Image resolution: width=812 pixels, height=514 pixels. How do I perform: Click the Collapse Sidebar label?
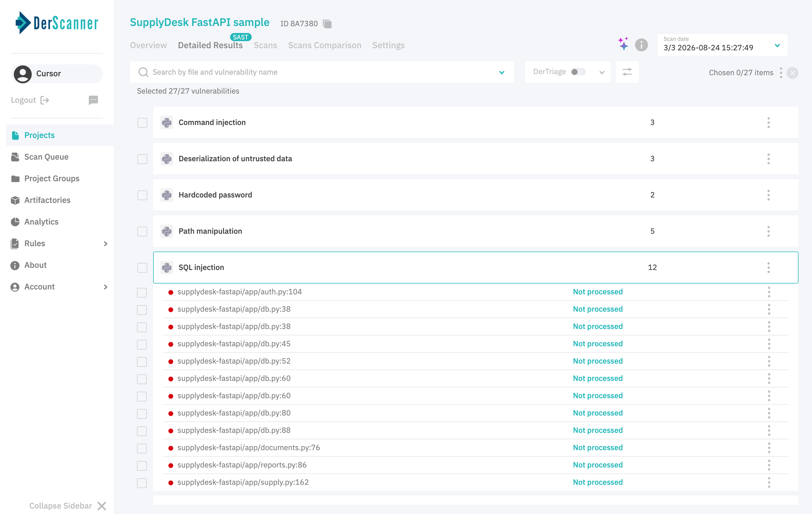coord(60,506)
